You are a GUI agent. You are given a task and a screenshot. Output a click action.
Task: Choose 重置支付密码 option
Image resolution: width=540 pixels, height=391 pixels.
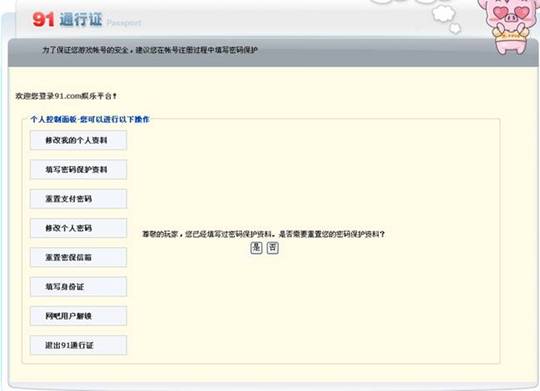pyautogui.click(x=78, y=199)
